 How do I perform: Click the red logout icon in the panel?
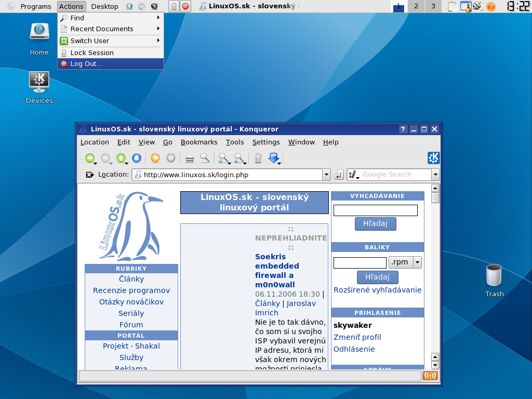pyautogui.click(x=185, y=6)
